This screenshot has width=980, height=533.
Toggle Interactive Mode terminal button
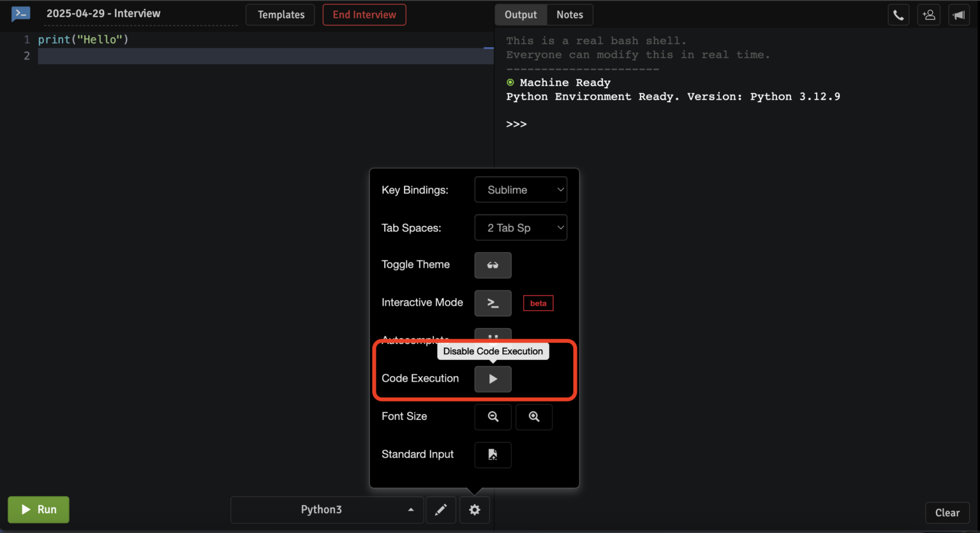[493, 303]
